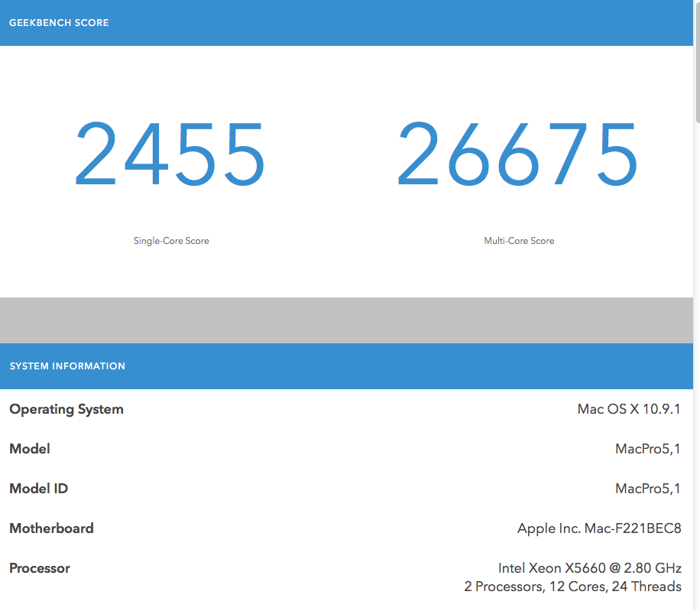Image resolution: width=700 pixels, height=611 pixels.
Task: Select the Mac OS X 10.9.1 value
Action: tap(629, 409)
